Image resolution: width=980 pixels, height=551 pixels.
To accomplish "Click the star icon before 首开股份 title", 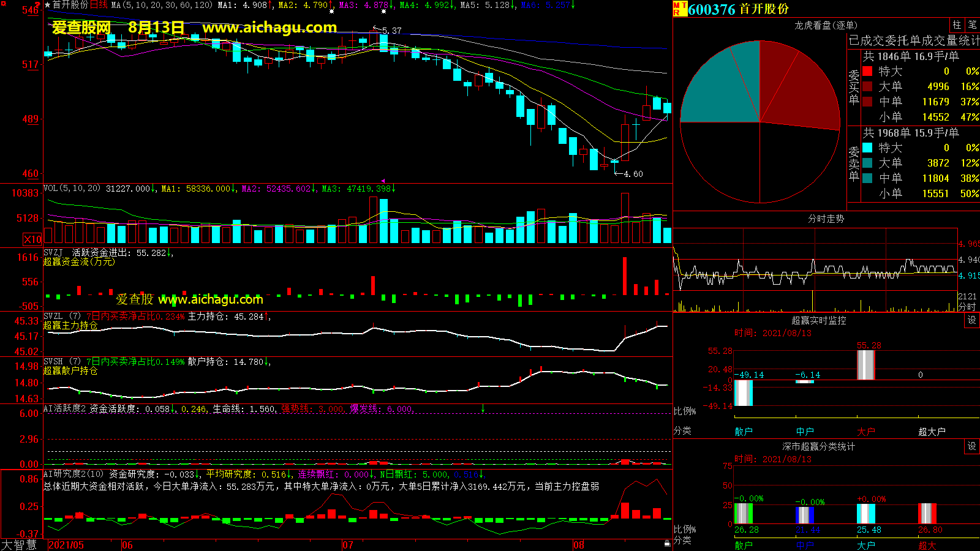I will 47,5.
